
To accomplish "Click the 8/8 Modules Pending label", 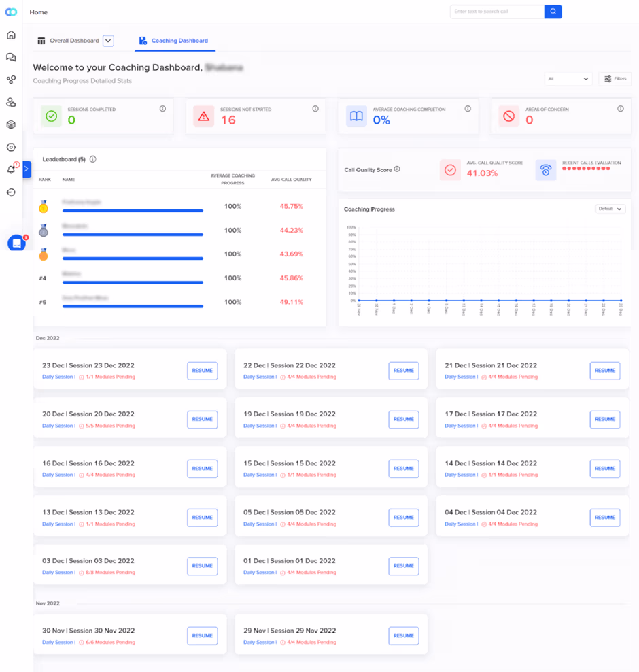I will click(x=110, y=572).
